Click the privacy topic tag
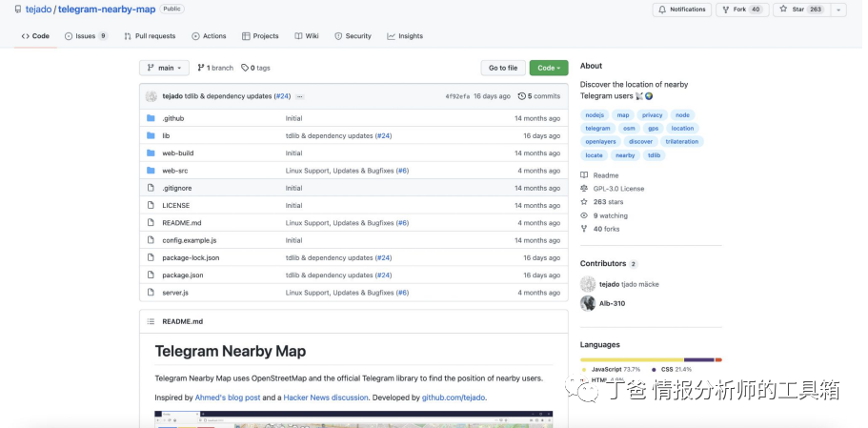This screenshot has height=428, width=868. [x=652, y=115]
